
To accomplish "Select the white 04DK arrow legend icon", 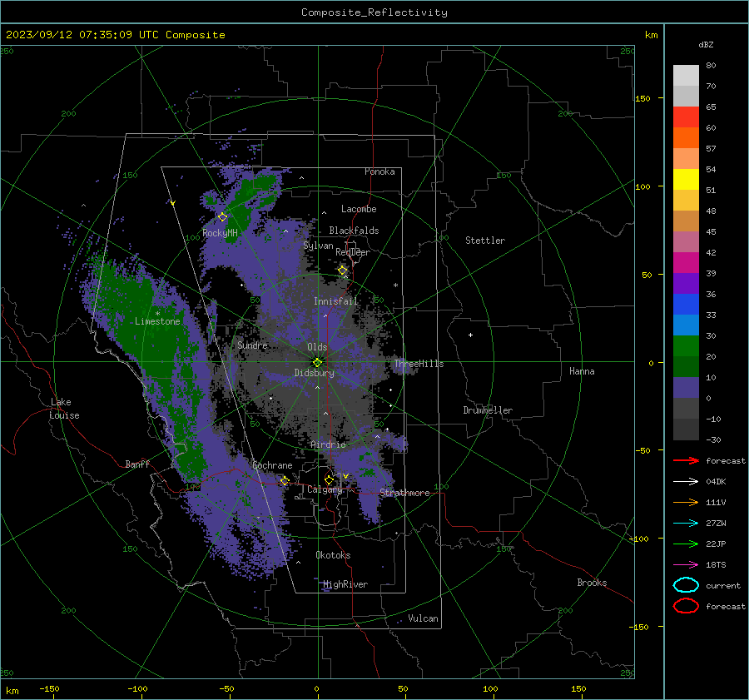I will tap(686, 481).
